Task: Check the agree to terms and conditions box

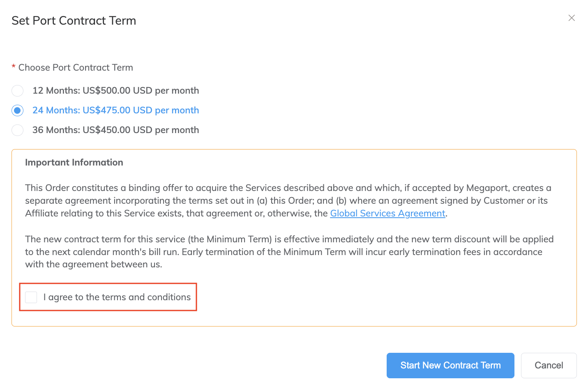Action: click(x=31, y=297)
